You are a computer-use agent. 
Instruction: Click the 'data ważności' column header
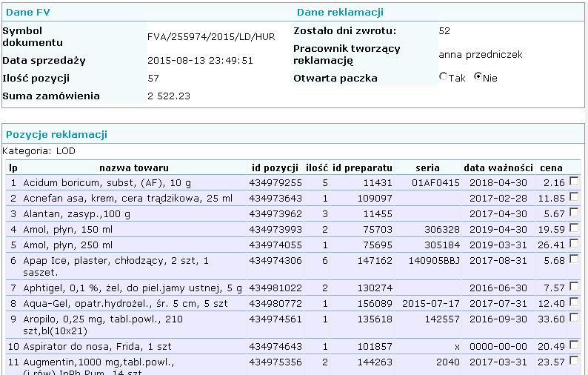click(x=498, y=167)
